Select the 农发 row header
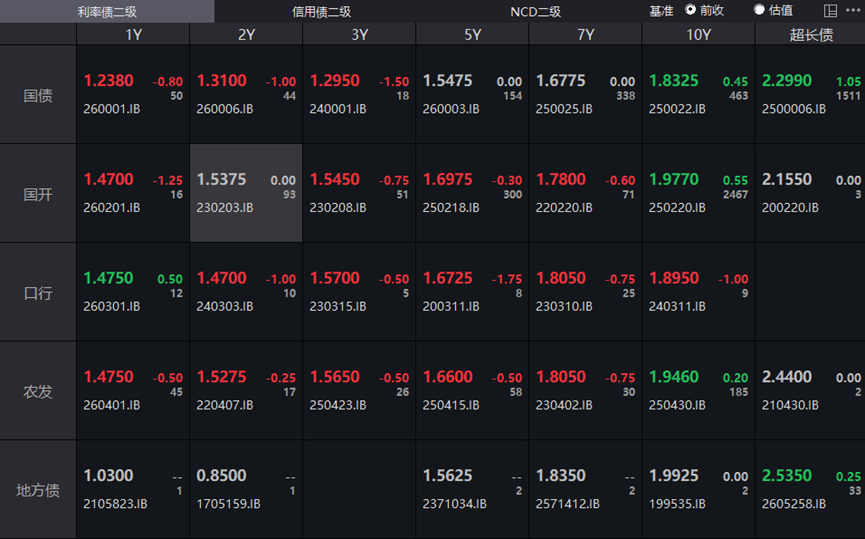Viewport: 865px width, 539px height. (38, 391)
